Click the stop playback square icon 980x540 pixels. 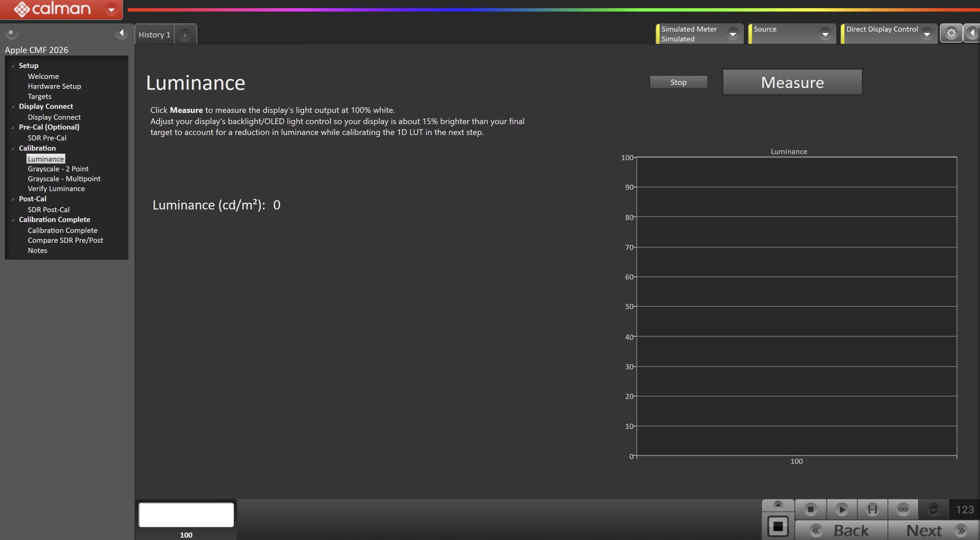(810, 509)
